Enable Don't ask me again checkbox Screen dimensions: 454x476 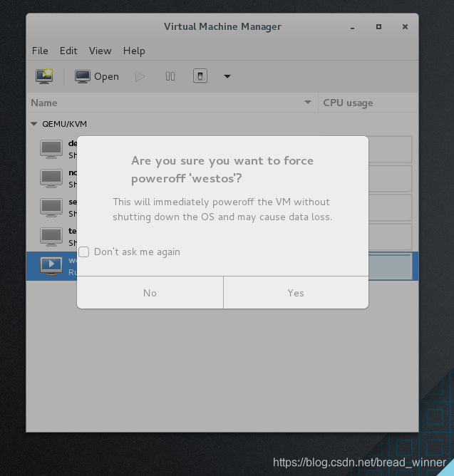(x=84, y=252)
